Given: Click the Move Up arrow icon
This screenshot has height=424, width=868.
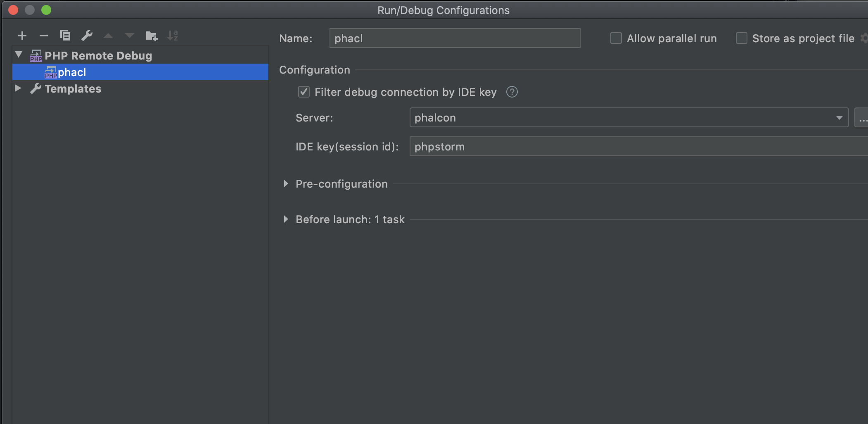Looking at the screenshot, I should pyautogui.click(x=108, y=36).
